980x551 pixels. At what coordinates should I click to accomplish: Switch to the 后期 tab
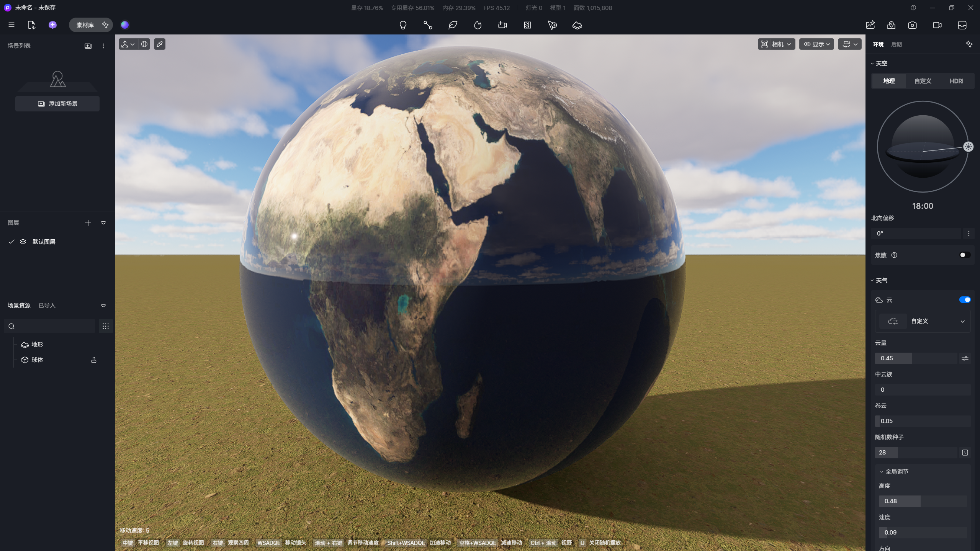(896, 44)
